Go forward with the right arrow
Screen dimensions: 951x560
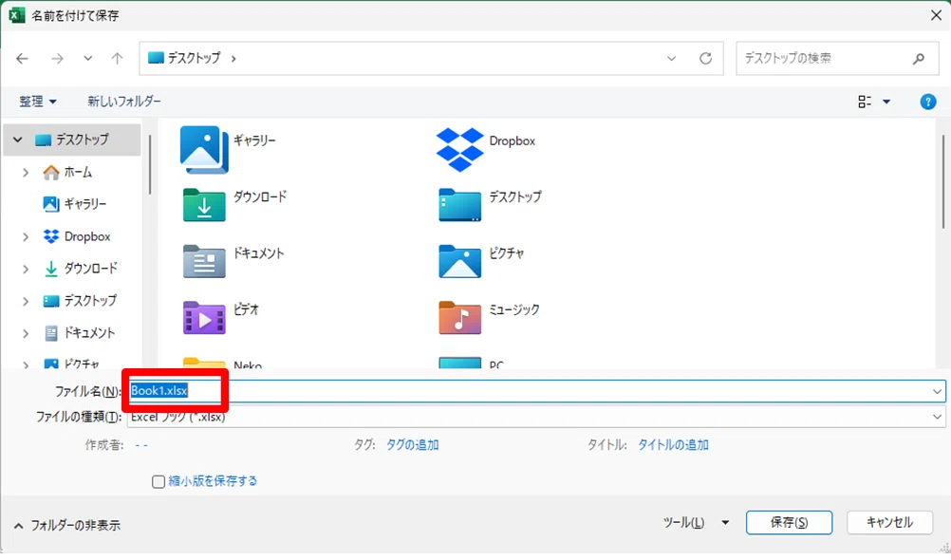coord(57,58)
